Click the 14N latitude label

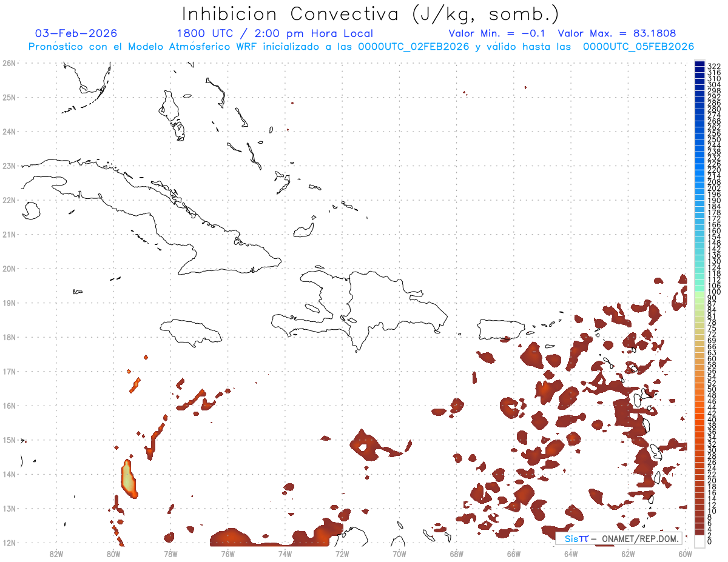[9, 474]
